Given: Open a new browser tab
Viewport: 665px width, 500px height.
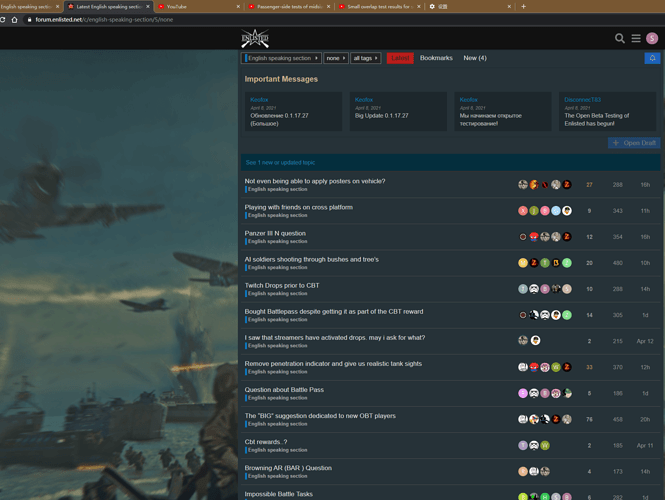Looking at the screenshot, I should [523, 6].
